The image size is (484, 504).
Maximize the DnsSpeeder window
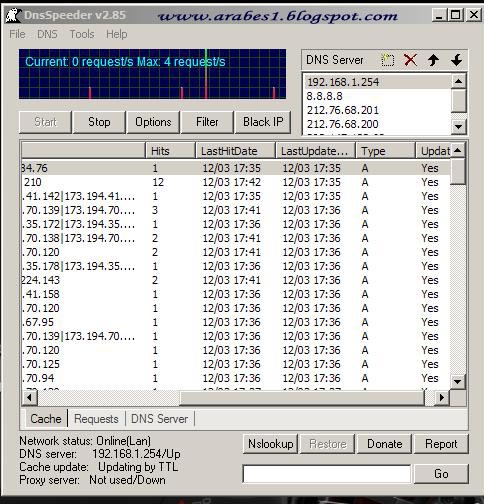pyautogui.click(x=456, y=15)
